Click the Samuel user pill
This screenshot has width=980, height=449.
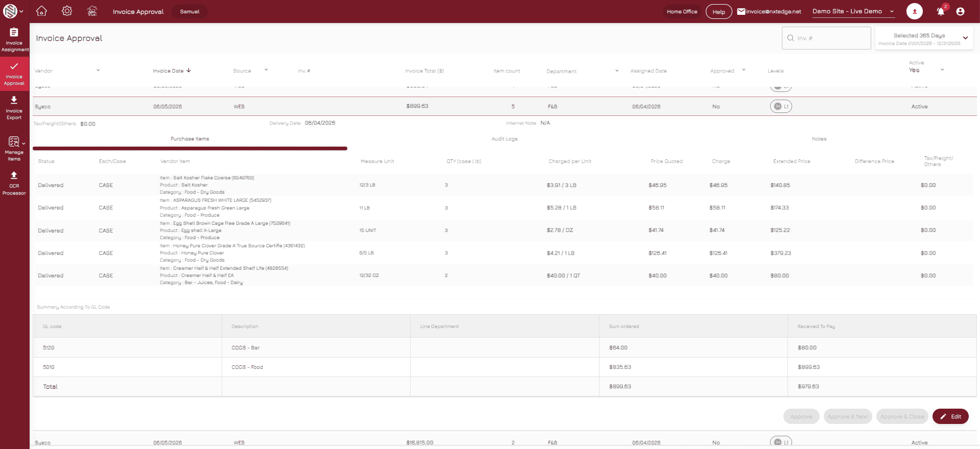[189, 11]
